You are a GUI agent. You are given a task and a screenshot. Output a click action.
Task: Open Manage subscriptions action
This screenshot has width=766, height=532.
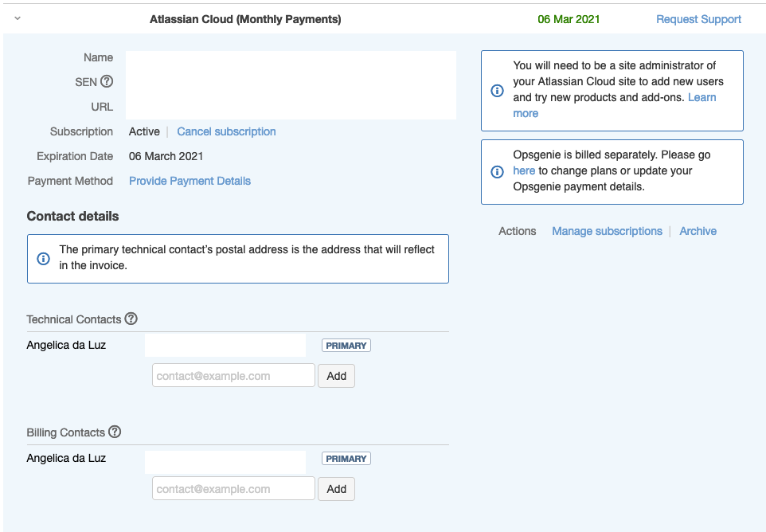(x=608, y=231)
